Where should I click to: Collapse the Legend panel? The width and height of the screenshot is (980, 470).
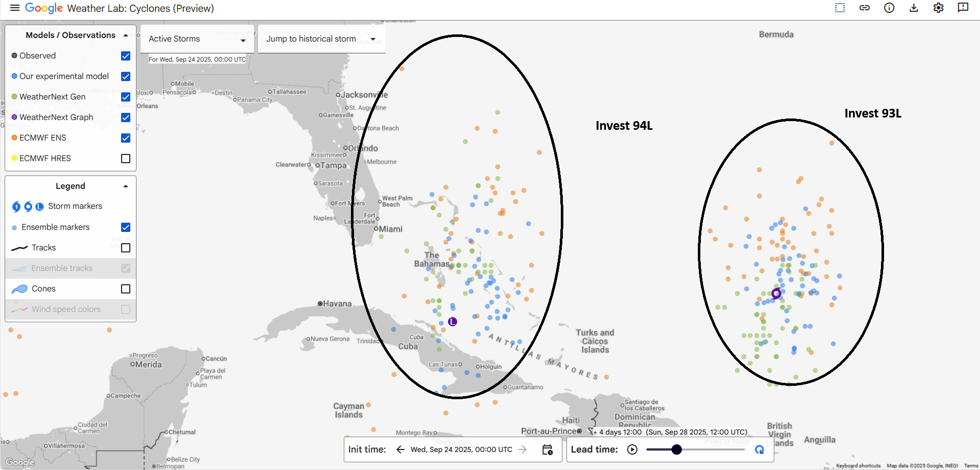(x=126, y=186)
